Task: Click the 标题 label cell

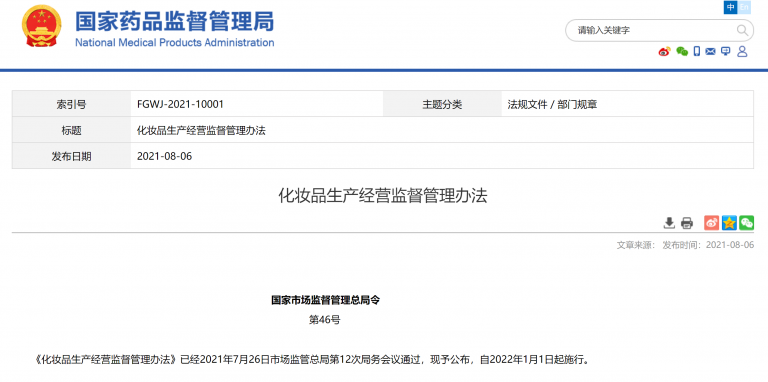Action: pyautogui.click(x=72, y=130)
